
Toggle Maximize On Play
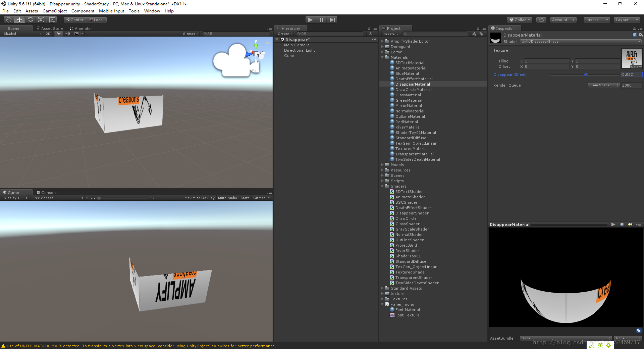pos(200,198)
